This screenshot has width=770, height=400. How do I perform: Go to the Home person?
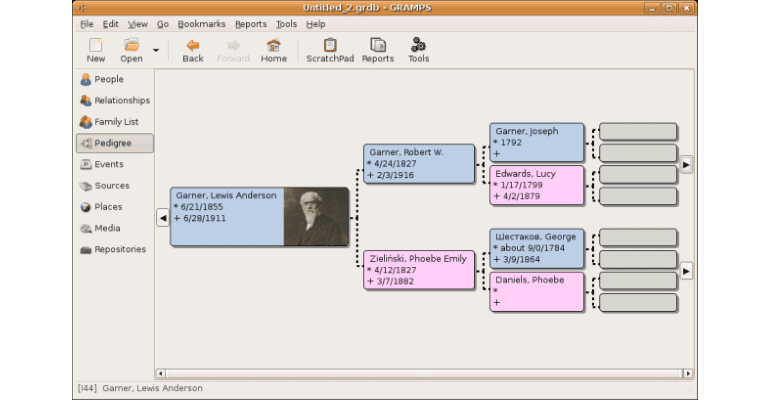[x=273, y=50]
